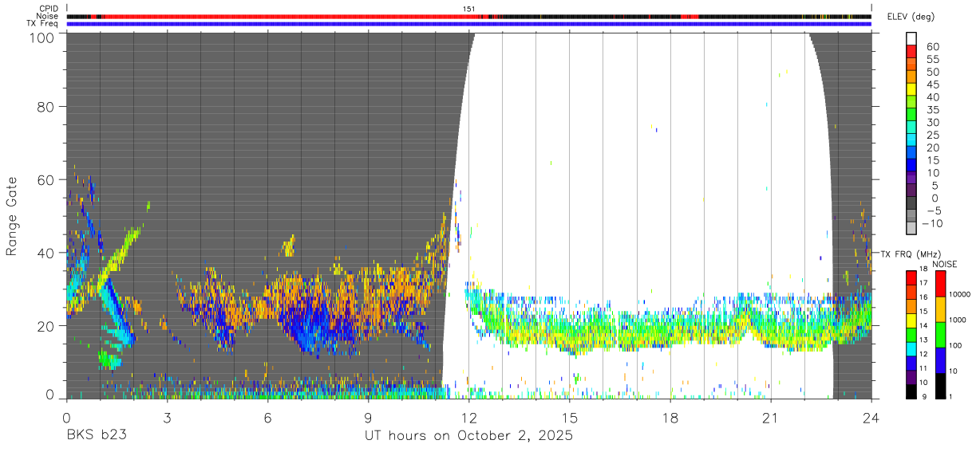Click the 20 tick on Range Gate axis

45,326
